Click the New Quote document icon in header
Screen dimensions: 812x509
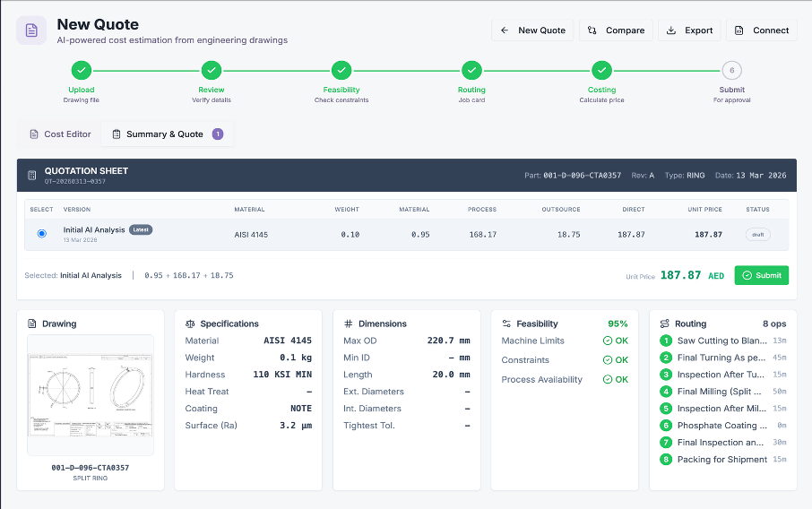tap(31, 30)
